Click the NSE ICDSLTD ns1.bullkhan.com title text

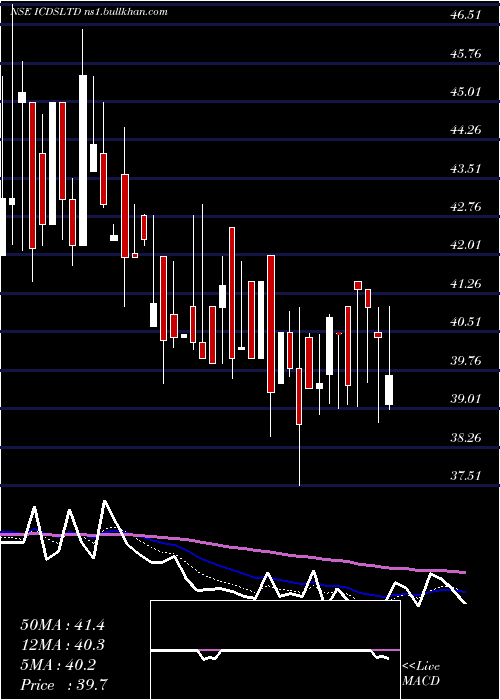point(89,11)
